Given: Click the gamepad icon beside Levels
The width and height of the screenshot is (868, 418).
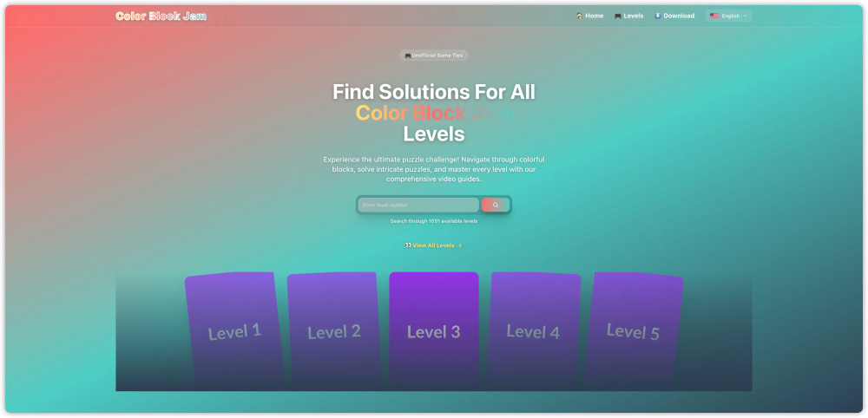Looking at the screenshot, I should [618, 16].
